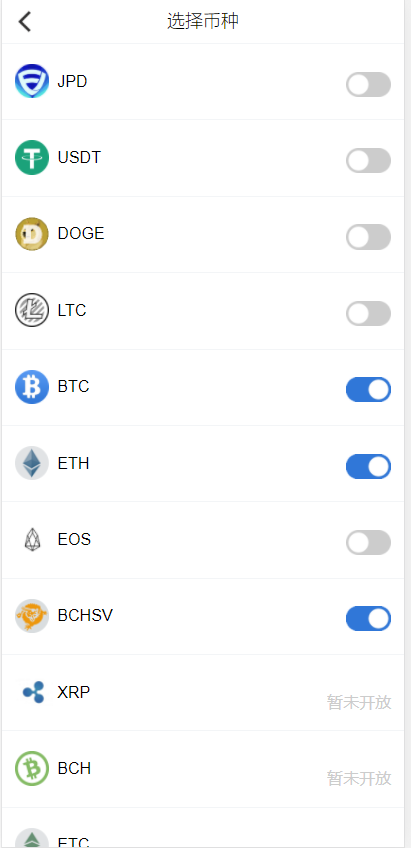Disable the BTC toggle switch
Screen dimensions: 411x848
368,390
